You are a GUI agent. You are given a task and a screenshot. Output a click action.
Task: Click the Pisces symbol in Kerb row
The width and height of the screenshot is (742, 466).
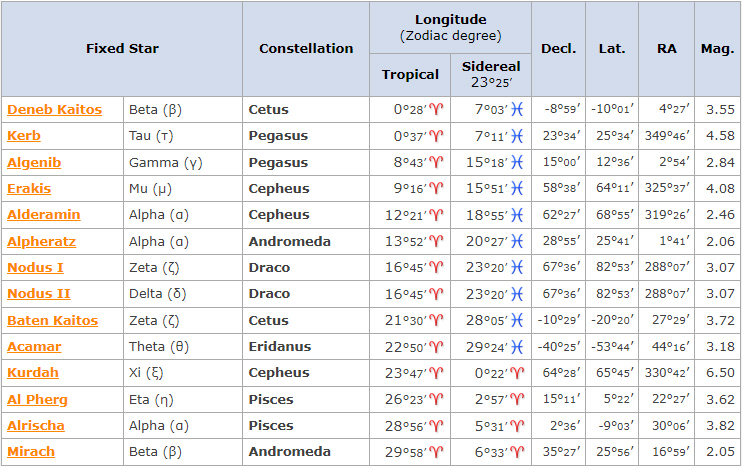coord(517,136)
